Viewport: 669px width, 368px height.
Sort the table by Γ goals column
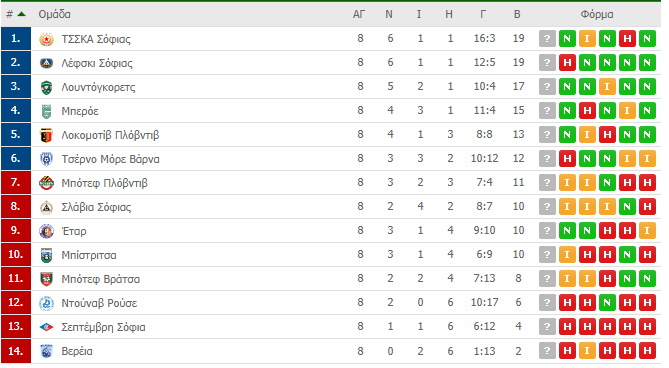pos(483,14)
